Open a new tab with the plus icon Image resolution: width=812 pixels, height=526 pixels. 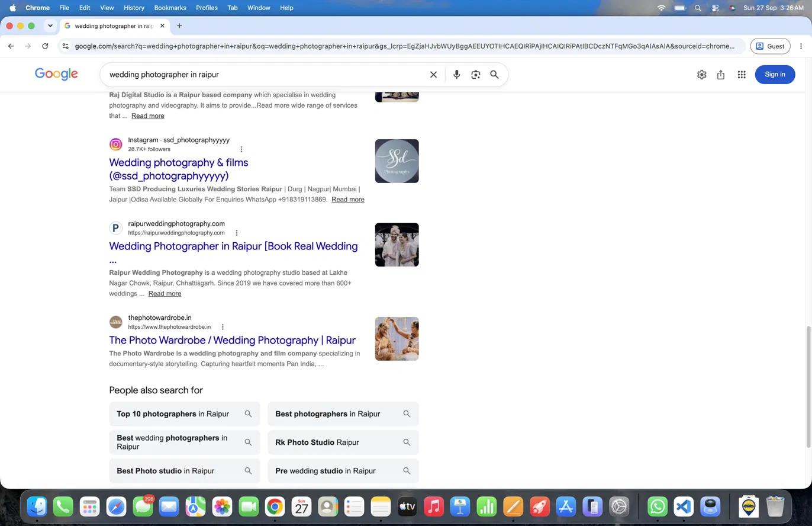[x=179, y=26]
